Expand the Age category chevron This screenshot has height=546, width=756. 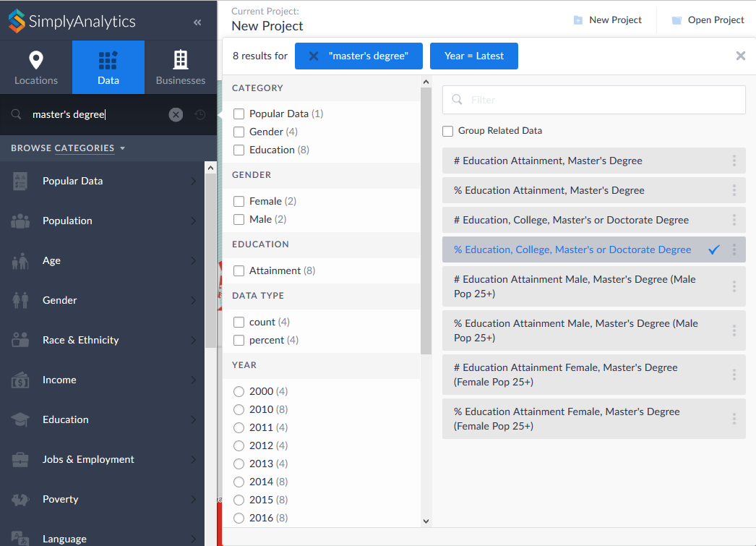pos(194,261)
